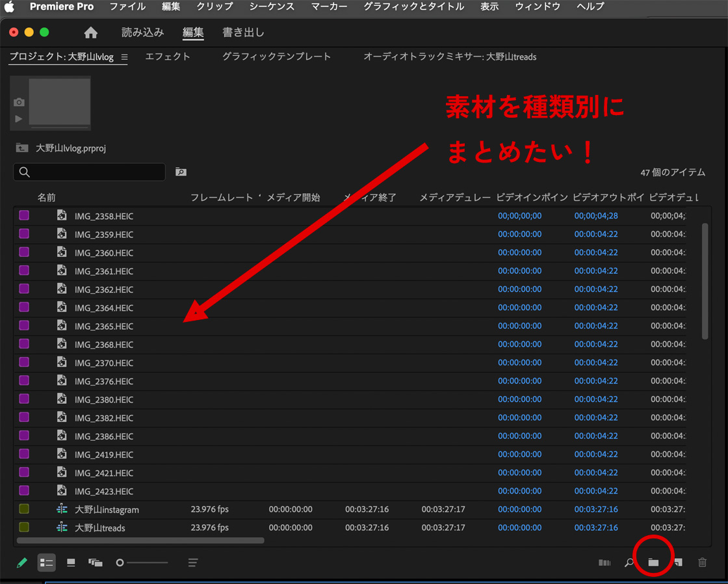728x584 pixels.
Task: Click the thumbnail zoom slider handle
Action: 120,563
